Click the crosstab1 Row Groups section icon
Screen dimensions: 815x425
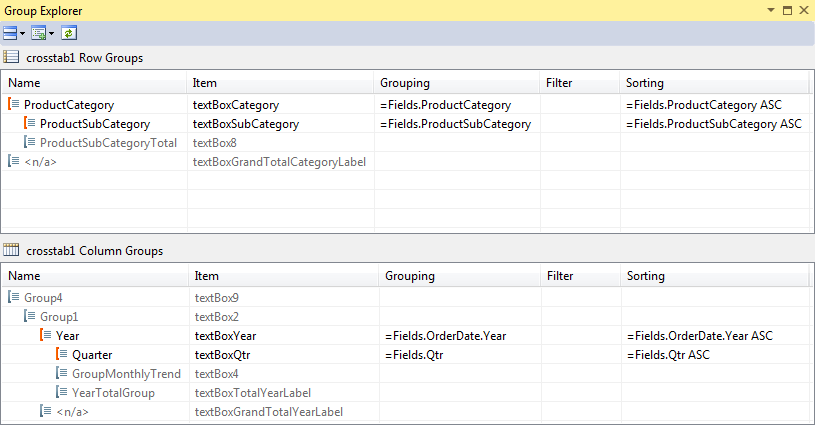(11, 57)
